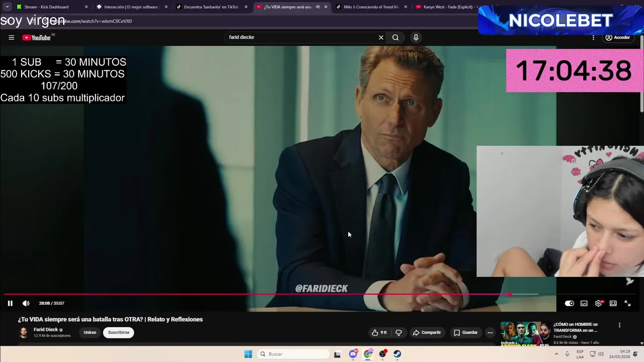644x362 pixels.
Task: Toggle the autoplay switch in the player
Action: (x=569, y=303)
